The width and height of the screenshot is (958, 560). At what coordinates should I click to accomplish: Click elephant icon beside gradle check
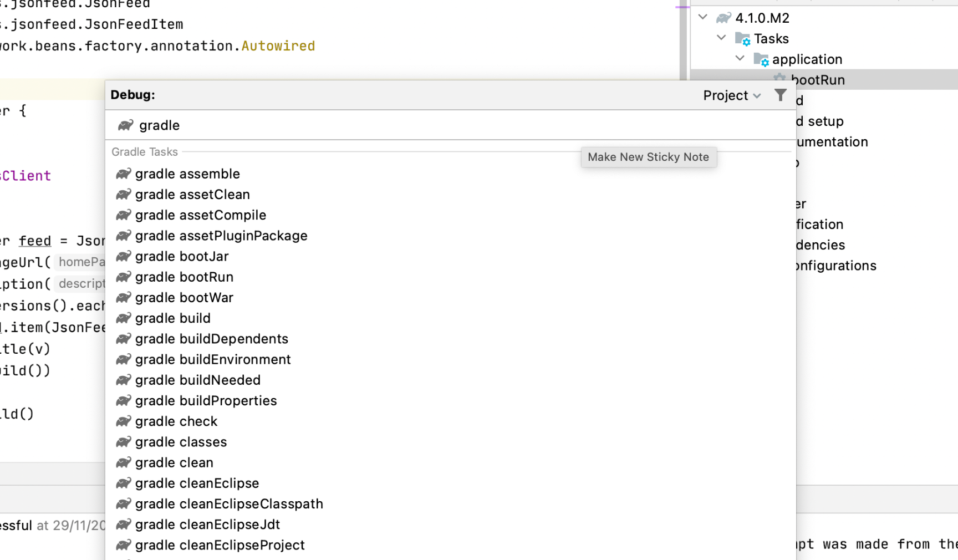point(123,421)
